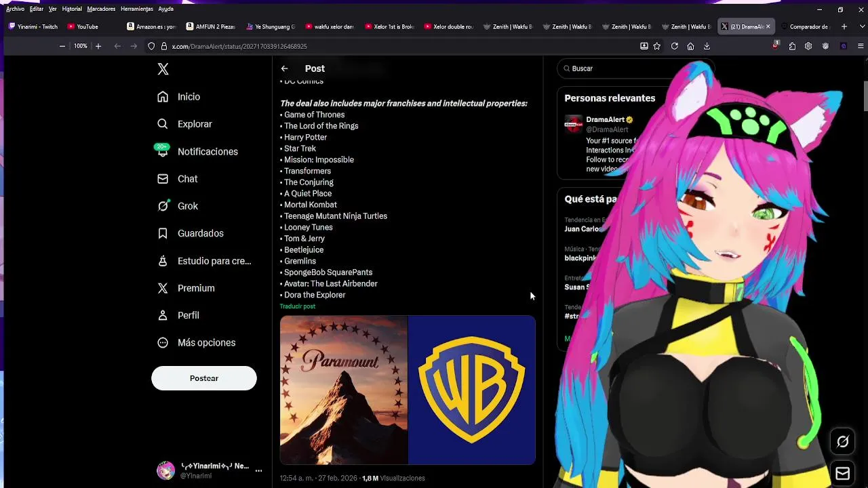Screen dimensions: 868x488
Task: Zoom out with the minus button
Action: click(62, 46)
